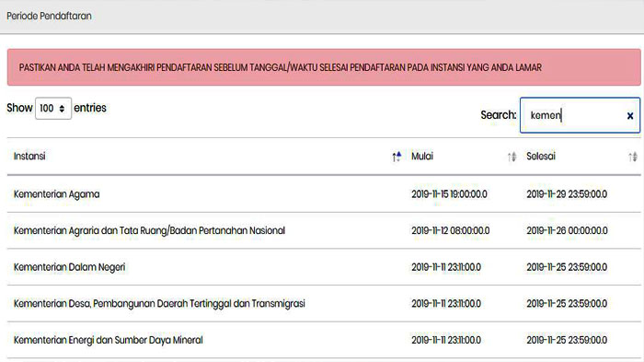Select Kementerian Agraria dan Tata Ruang row
The height and width of the screenshot is (362, 644).
click(x=149, y=231)
